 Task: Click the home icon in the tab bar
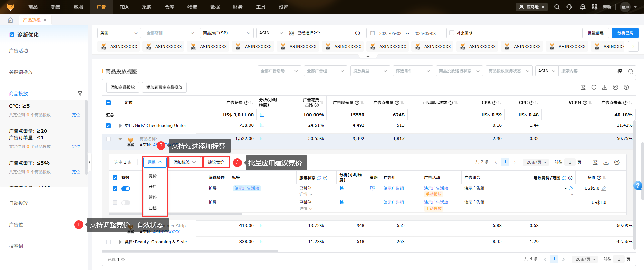(10, 20)
